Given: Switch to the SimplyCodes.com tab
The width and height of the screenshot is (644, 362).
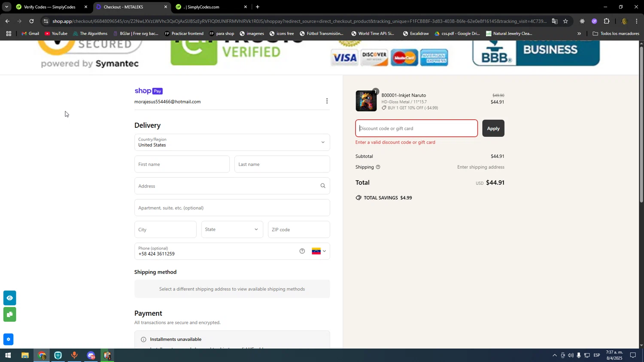Looking at the screenshot, I should pyautogui.click(x=210, y=7).
